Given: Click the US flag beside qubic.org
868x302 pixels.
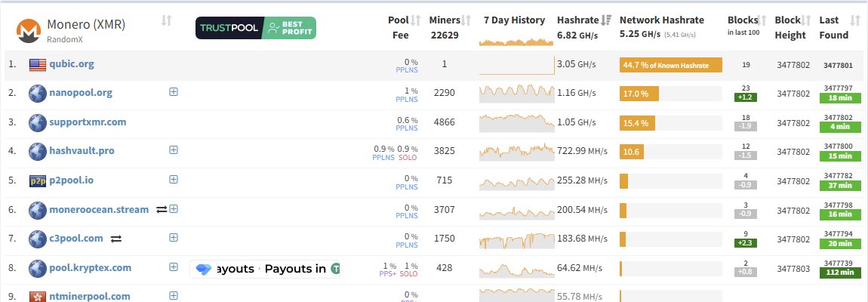Looking at the screenshot, I should [38, 65].
